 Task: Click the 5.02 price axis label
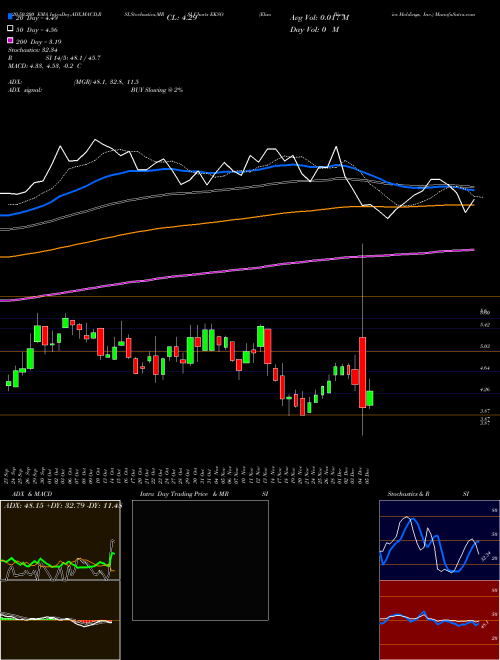485,346
